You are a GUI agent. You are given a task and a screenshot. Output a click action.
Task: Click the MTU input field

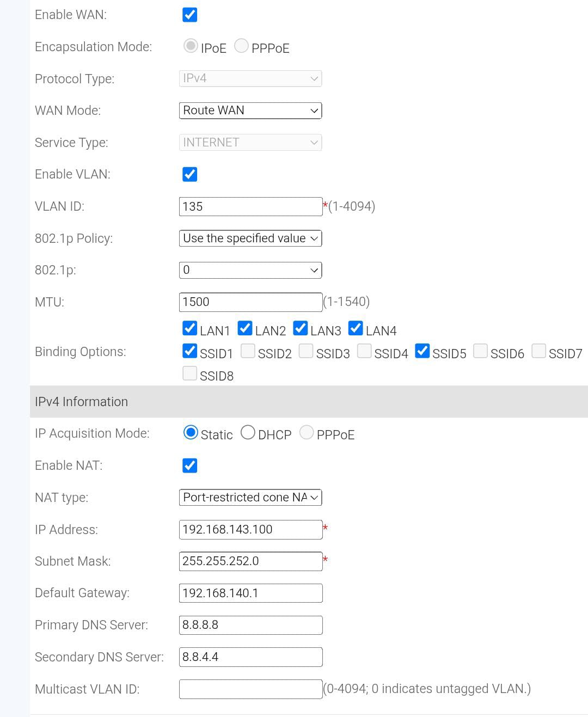(x=250, y=302)
